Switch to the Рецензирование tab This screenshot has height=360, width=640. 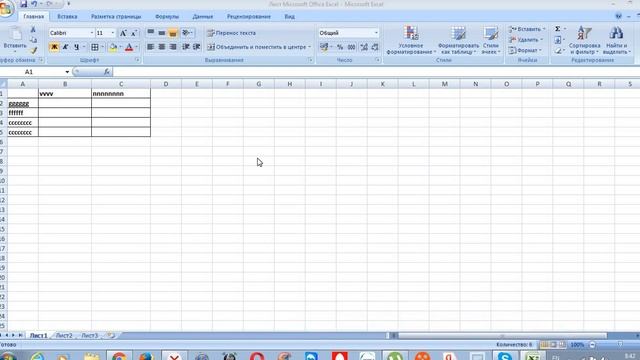point(249,17)
